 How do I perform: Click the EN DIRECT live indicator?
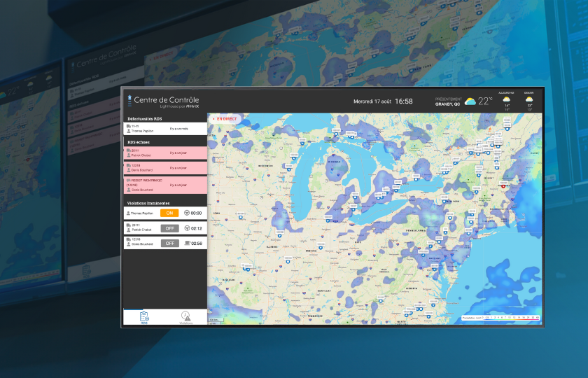[225, 119]
